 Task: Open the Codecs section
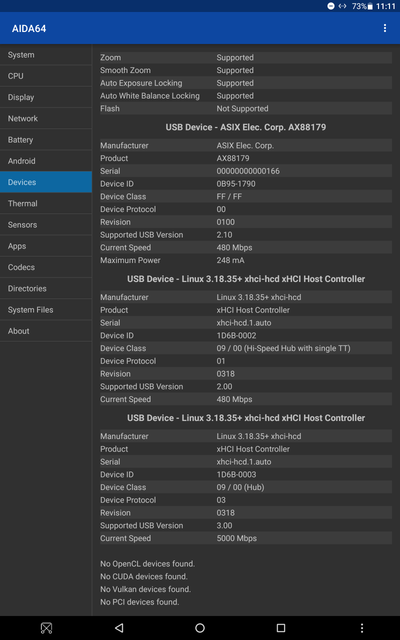click(46, 267)
